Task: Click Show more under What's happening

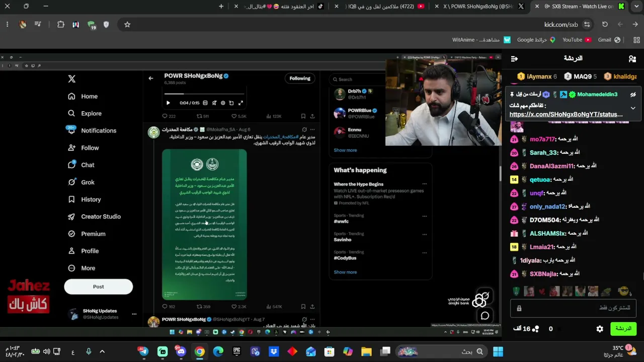Action: [x=345, y=272]
